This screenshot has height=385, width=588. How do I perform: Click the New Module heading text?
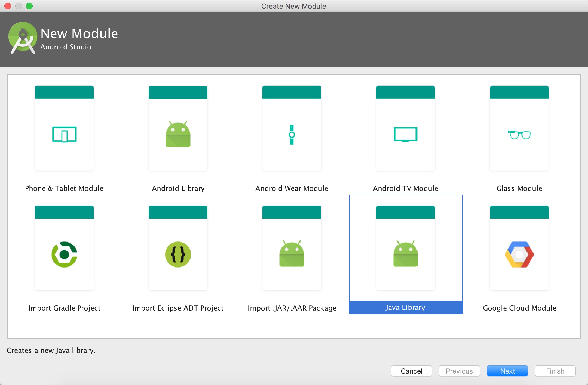click(79, 33)
